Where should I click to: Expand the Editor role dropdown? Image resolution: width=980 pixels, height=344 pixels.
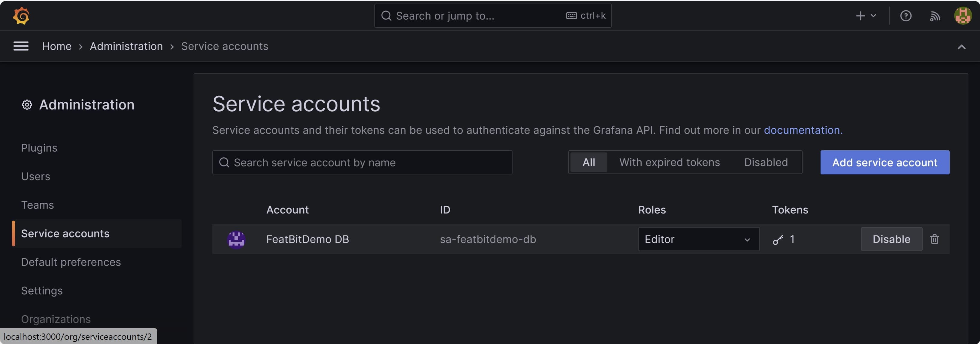tap(698, 239)
